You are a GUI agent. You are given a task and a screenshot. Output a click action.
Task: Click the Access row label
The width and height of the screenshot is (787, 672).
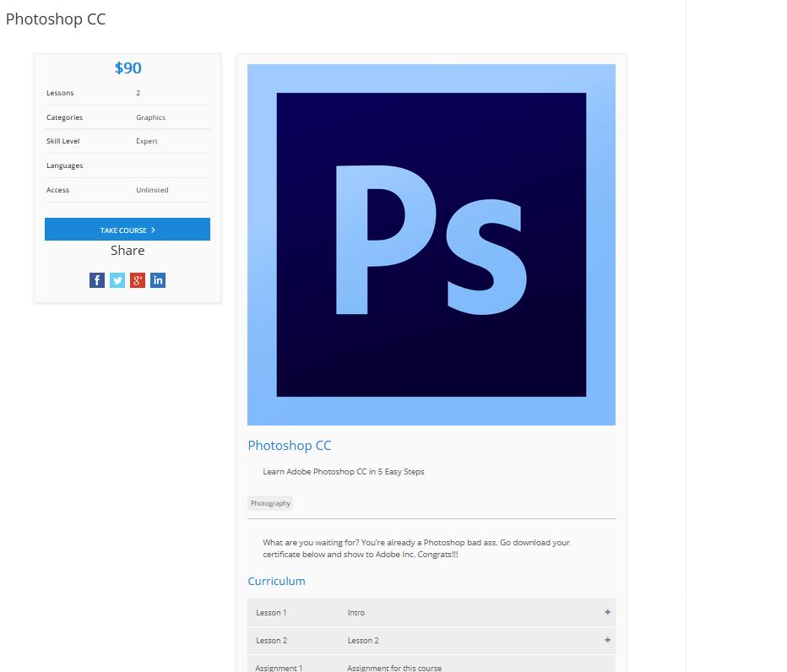pos(57,190)
